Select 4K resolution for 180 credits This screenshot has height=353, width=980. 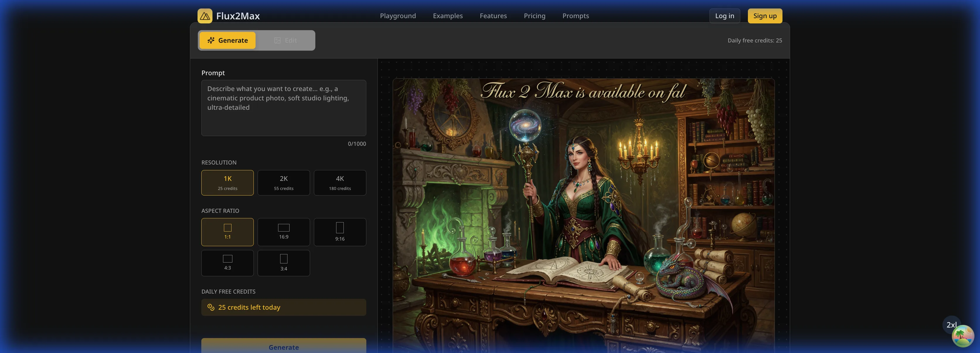coord(340,183)
